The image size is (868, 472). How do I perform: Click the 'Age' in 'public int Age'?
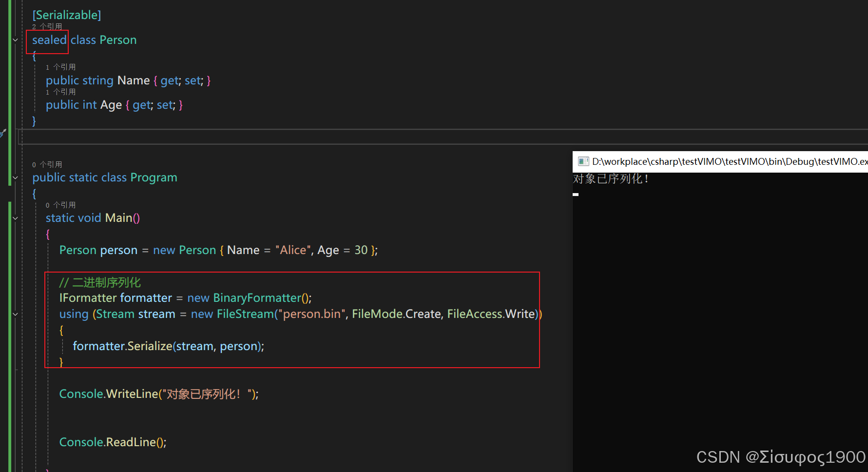[x=111, y=105]
